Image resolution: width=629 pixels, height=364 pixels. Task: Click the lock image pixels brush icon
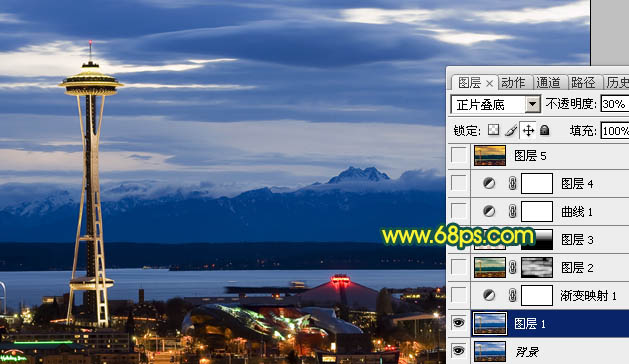[x=511, y=130]
